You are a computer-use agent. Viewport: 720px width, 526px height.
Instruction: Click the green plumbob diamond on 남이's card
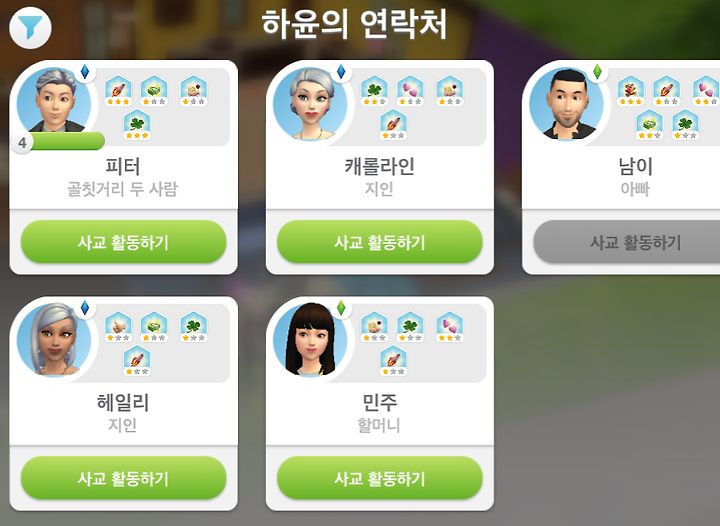[597, 72]
